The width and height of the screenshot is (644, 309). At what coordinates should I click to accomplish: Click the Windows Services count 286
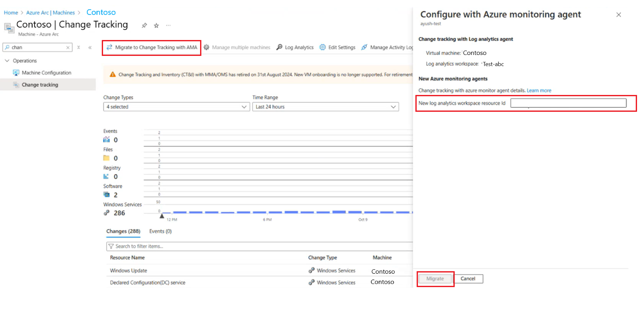coord(120,213)
